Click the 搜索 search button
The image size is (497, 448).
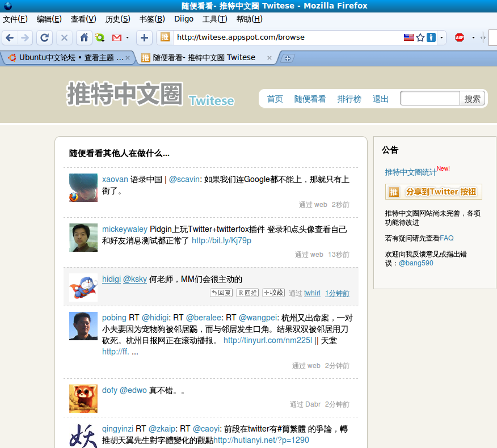pos(472,99)
